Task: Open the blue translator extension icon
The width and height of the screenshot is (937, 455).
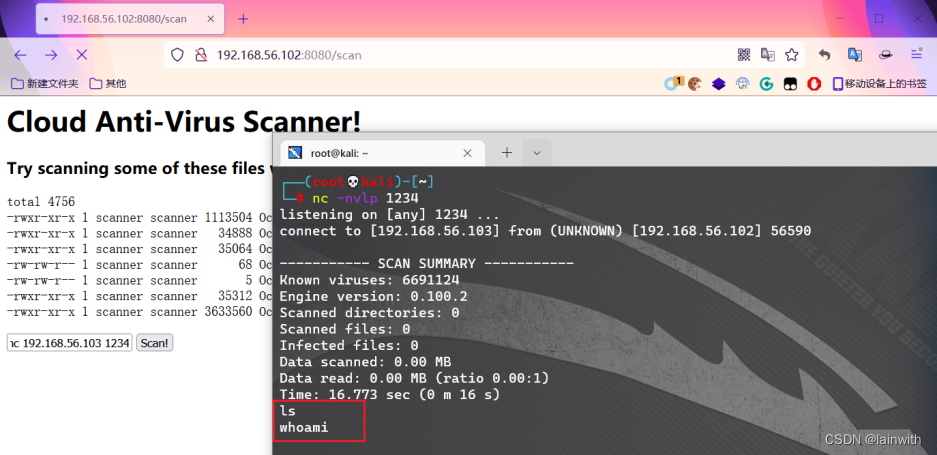Action: [855, 55]
